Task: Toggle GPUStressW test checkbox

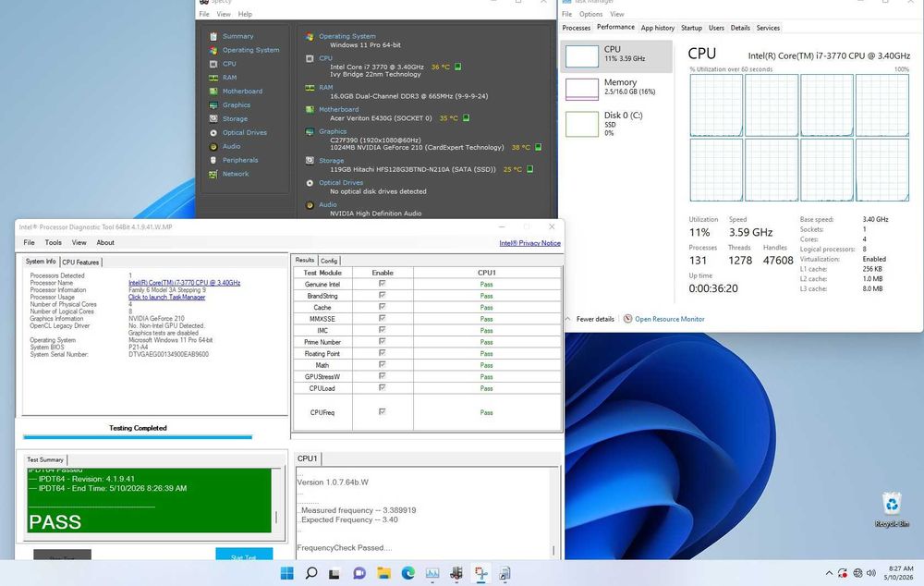Action: pos(382,376)
